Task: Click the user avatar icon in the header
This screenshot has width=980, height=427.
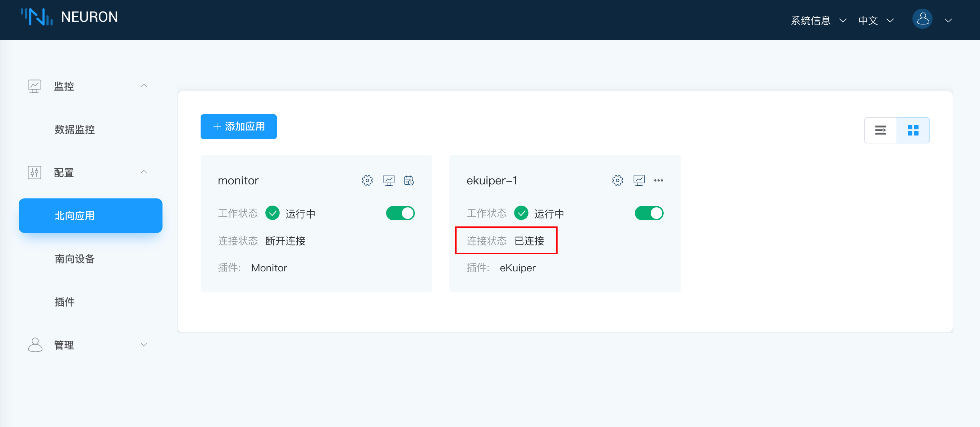Action: tap(922, 19)
